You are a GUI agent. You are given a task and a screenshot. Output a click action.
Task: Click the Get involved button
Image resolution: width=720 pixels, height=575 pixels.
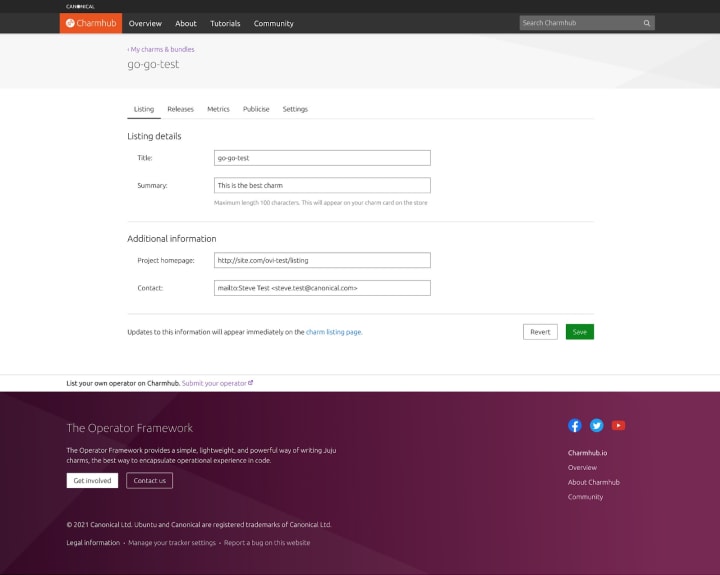pyautogui.click(x=92, y=480)
